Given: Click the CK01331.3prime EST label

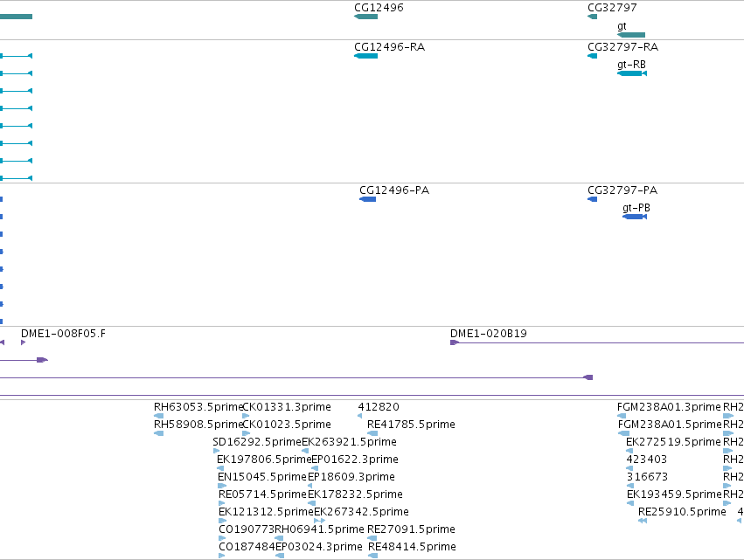Looking at the screenshot, I should point(287,407).
